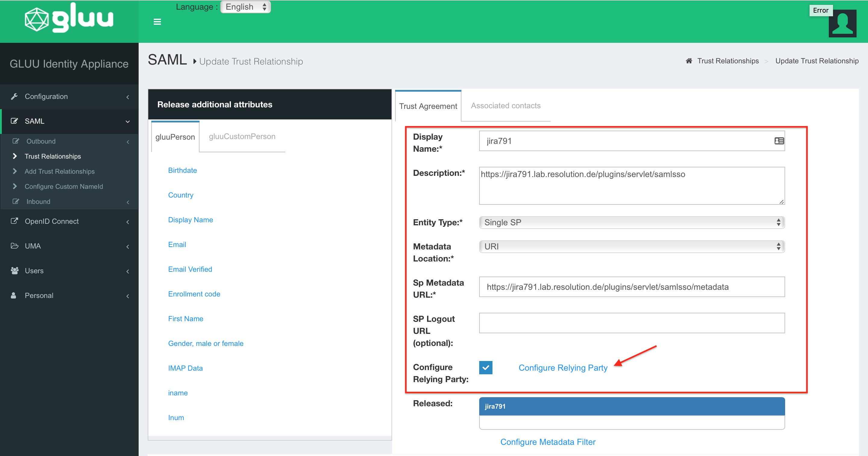Image resolution: width=868 pixels, height=456 pixels.
Task: Click the Gluu logo
Action: [69, 19]
